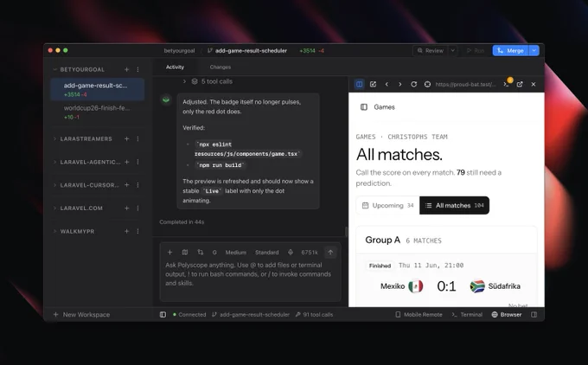
Task: Toggle the Terminal panel in status bar
Action: click(x=467, y=315)
